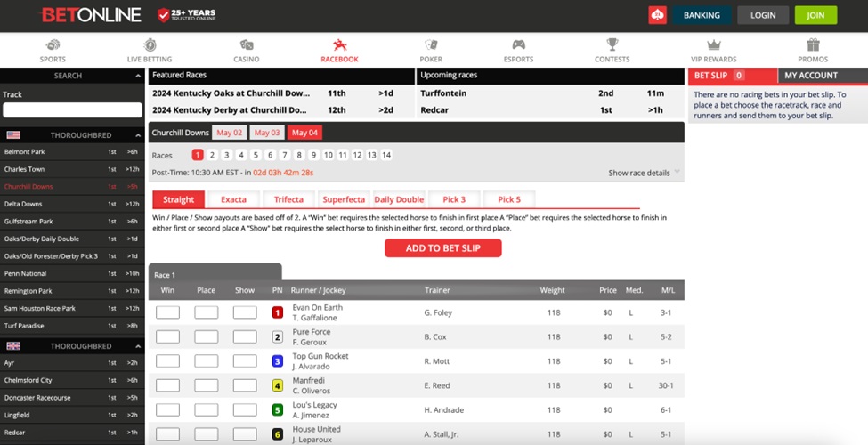This screenshot has height=445, width=868.
Task: Open the Sports section icon
Action: [x=53, y=44]
